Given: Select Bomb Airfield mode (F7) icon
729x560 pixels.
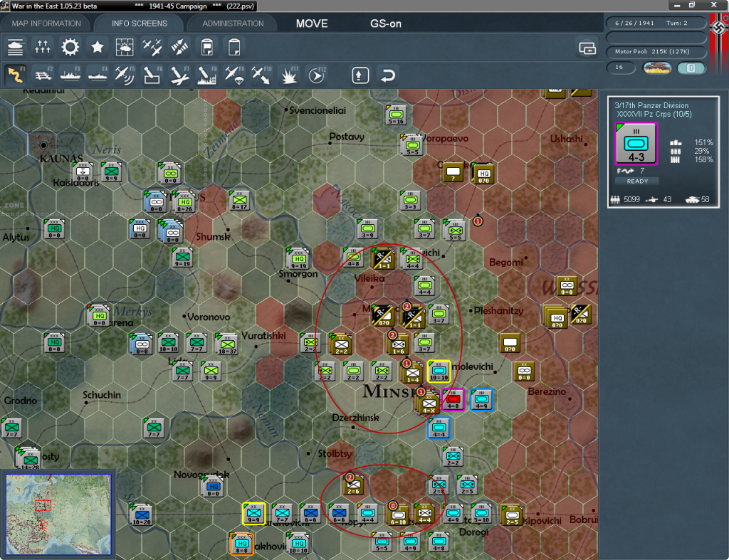Looking at the screenshot, I should 179,75.
